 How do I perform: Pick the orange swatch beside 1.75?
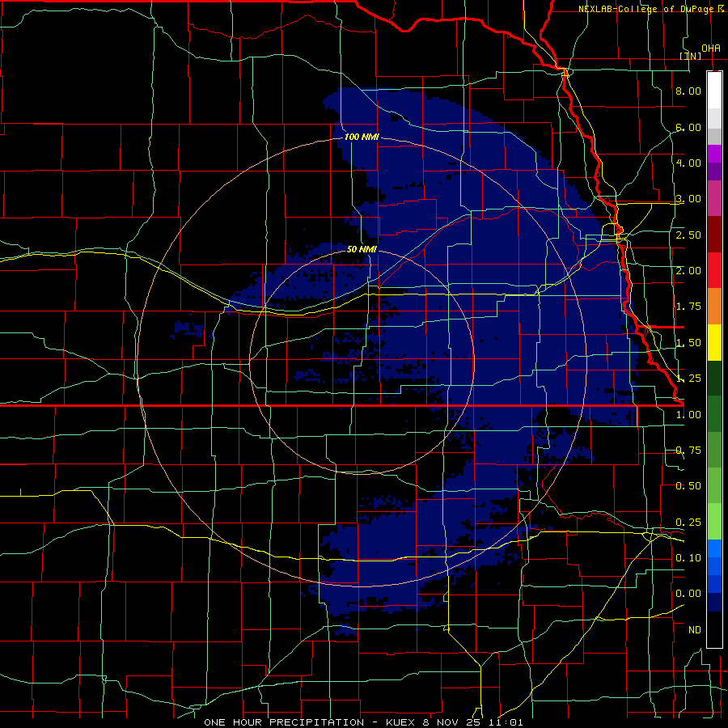pos(714,307)
